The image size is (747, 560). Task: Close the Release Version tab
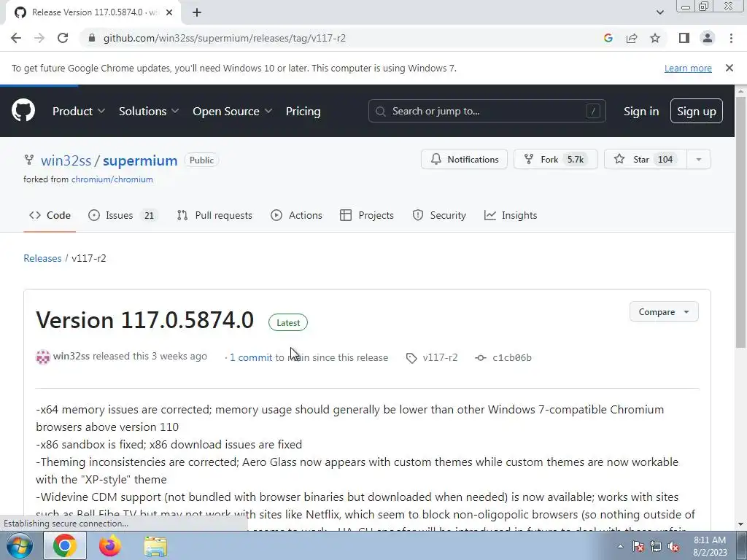coord(169,13)
